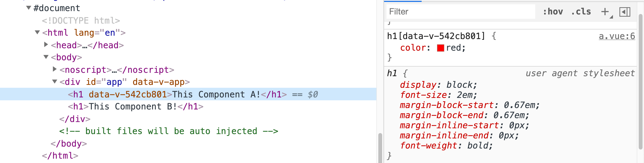Toggle the .cls element classes panel

[x=581, y=12]
